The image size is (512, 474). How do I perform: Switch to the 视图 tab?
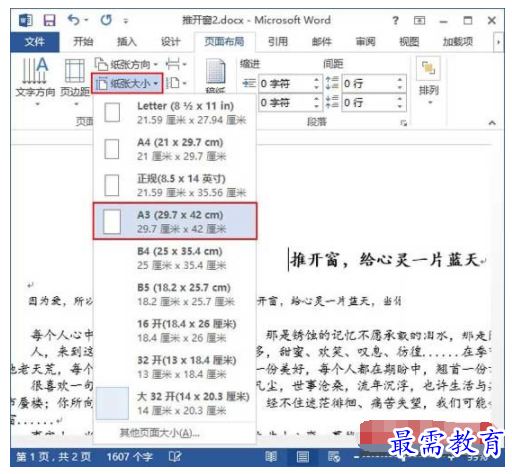tap(409, 42)
